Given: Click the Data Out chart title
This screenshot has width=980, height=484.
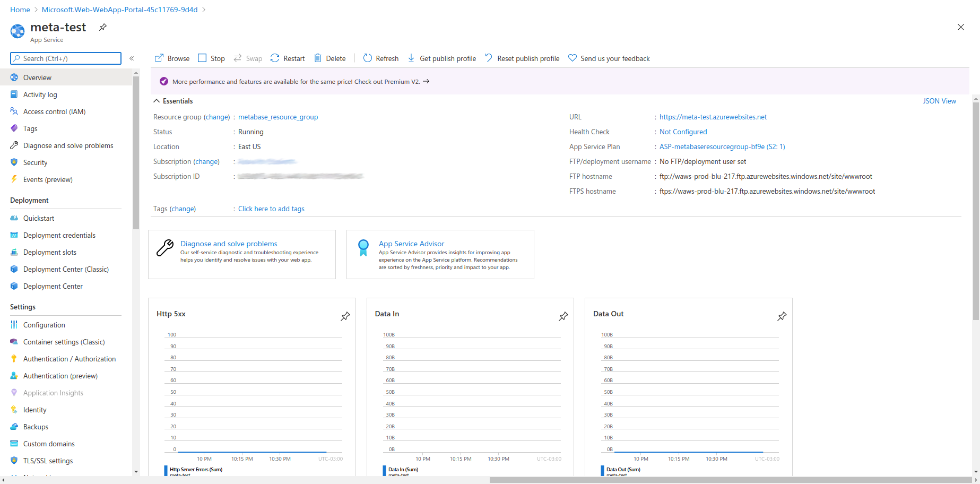Looking at the screenshot, I should coord(608,314).
